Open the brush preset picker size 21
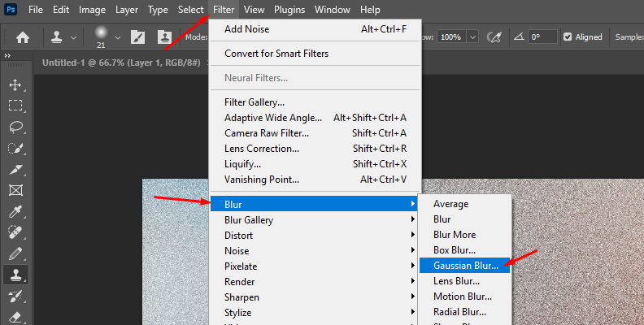The width and height of the screenshot is (644, 325). pyautogui.click(x=101, y=37)
